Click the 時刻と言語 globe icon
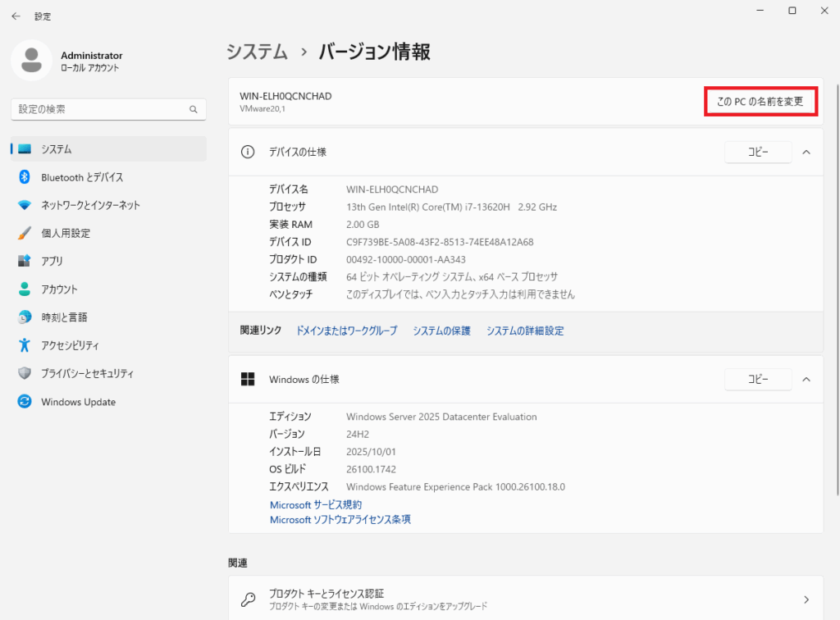This screenshot has width=840, height=620. pyautogui.click(x=25, y=317)
